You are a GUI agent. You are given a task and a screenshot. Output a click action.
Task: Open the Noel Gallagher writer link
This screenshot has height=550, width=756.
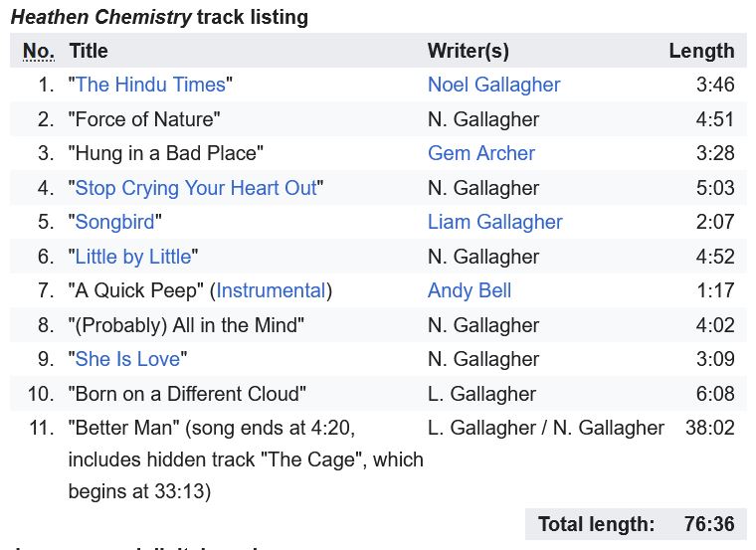(493, 85)
